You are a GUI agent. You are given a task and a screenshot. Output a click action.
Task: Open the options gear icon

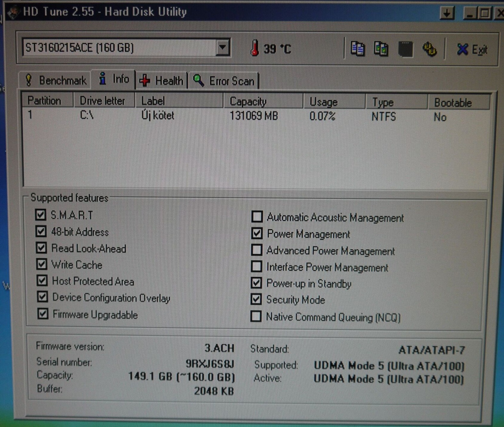pyautogui.click(x=429, y=49)
